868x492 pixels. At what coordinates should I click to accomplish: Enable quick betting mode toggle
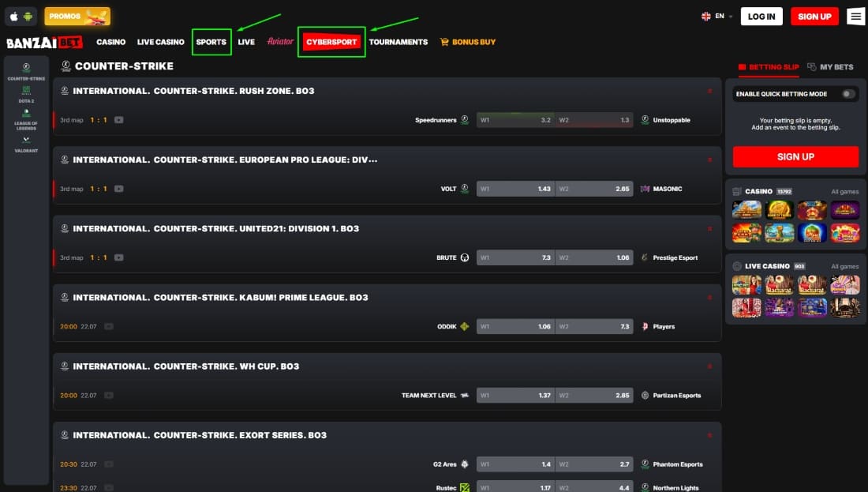point(848,94)
